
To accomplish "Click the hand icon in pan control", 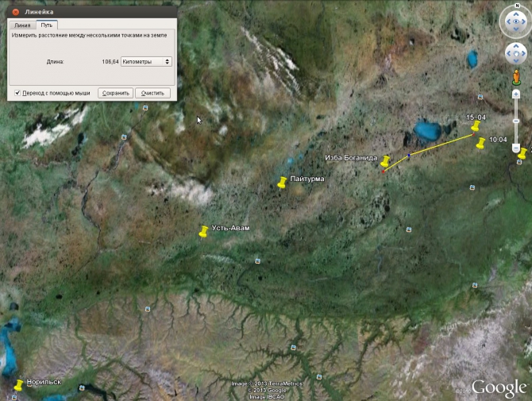I will tap(515, 54).
